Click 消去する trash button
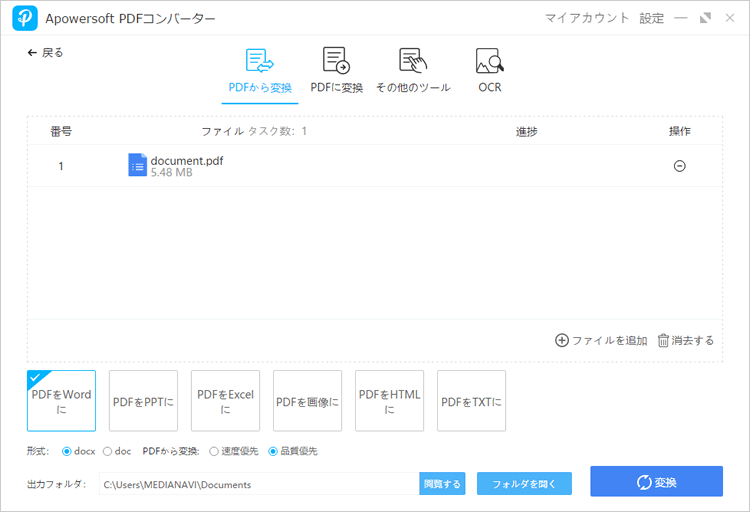This screenshot has width=750, height=512. pos(686,340)
